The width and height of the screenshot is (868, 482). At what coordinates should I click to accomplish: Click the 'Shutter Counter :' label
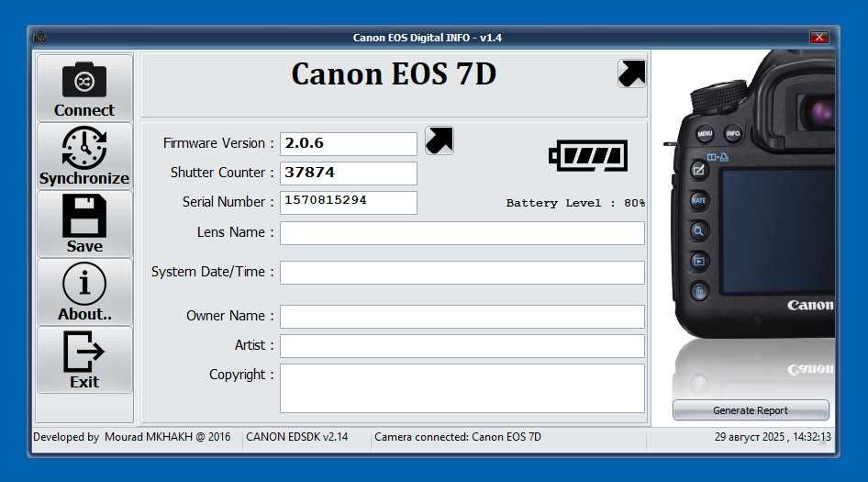pos(222,173)
